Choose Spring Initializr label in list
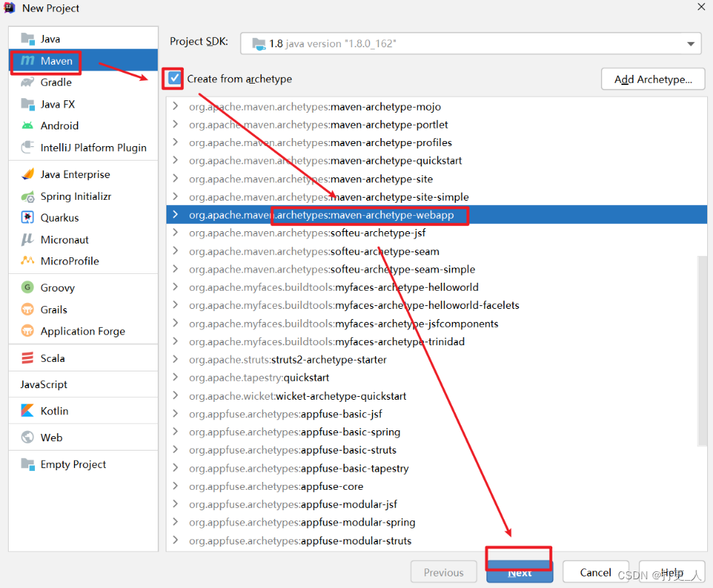 [76, 196]
